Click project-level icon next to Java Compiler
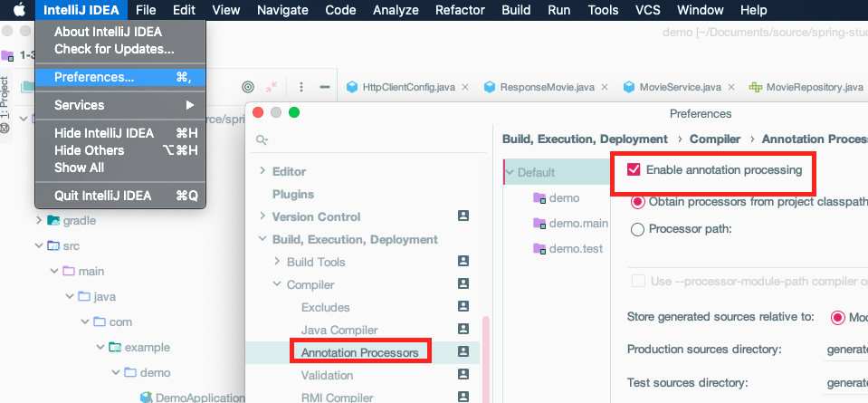868x403 pixels. (x=463, y=329)
